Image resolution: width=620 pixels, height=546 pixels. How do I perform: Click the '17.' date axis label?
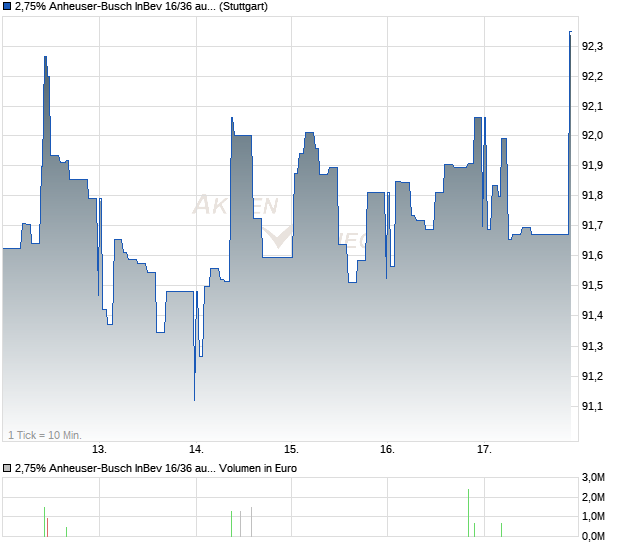(484, 450)
